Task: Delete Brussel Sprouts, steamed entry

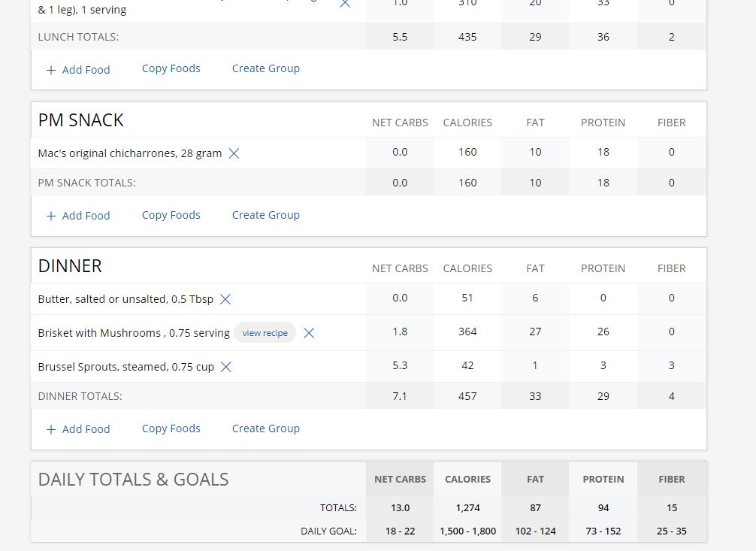Action: coord(225,367)
